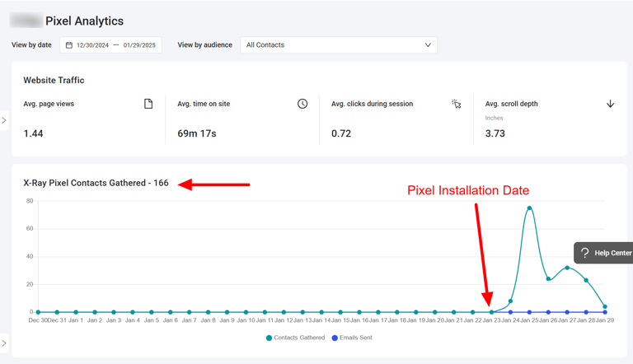
Task: Click the Jan 28 contacts data point
Action: [586, 280]
